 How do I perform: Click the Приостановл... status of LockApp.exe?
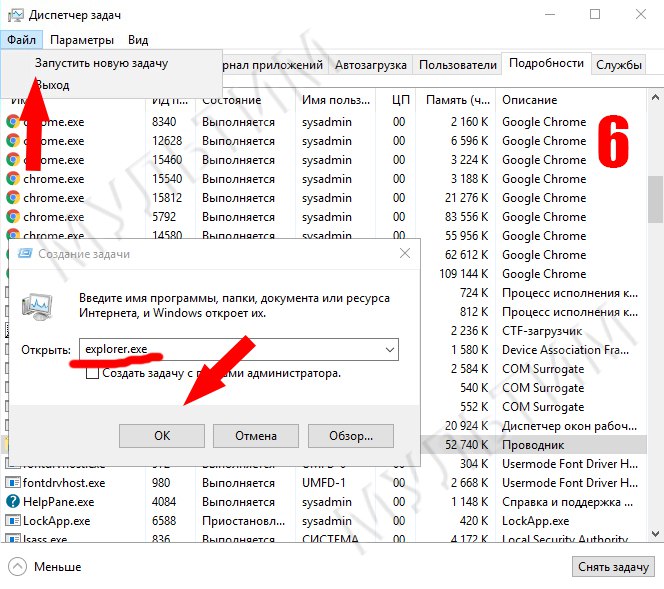tap(243, 521)
